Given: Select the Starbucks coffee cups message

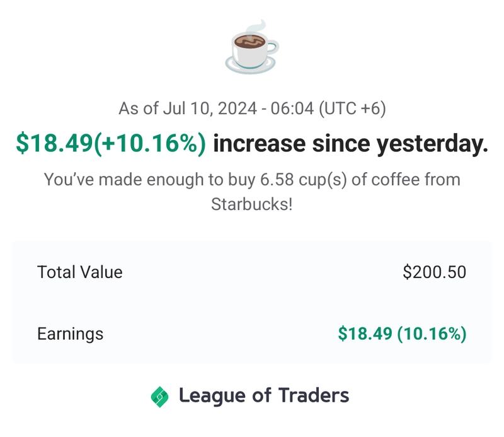Looking at the screenshot, I should (252, 192).
